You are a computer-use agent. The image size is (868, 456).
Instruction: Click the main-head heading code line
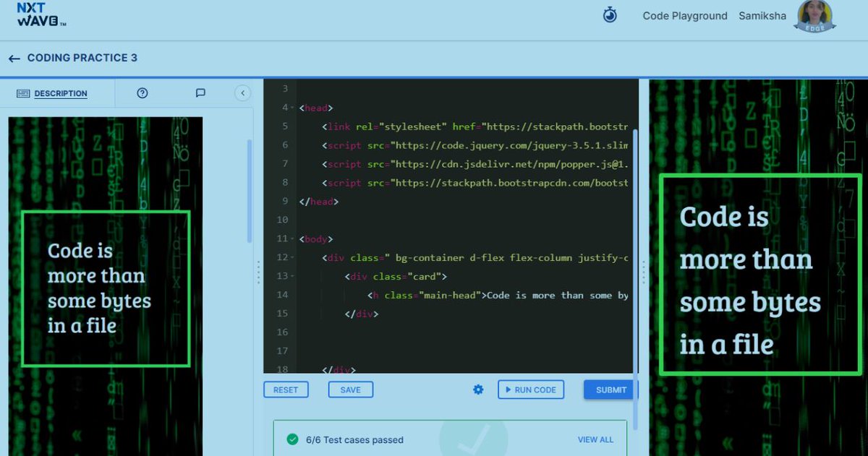(499, 295)
